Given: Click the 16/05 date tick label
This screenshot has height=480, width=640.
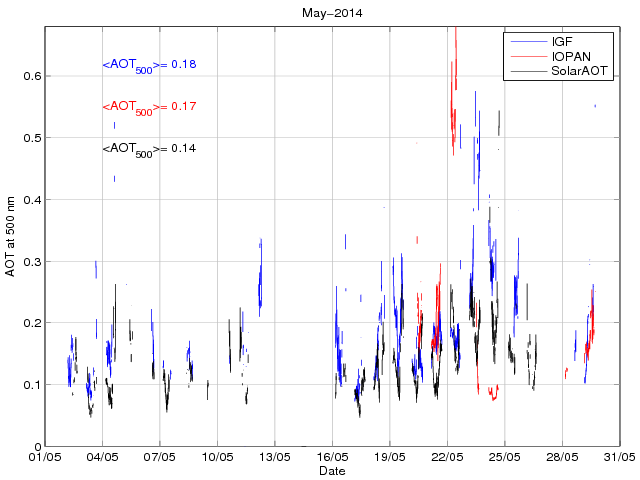Looking at the screenshot, I should 332,457.
